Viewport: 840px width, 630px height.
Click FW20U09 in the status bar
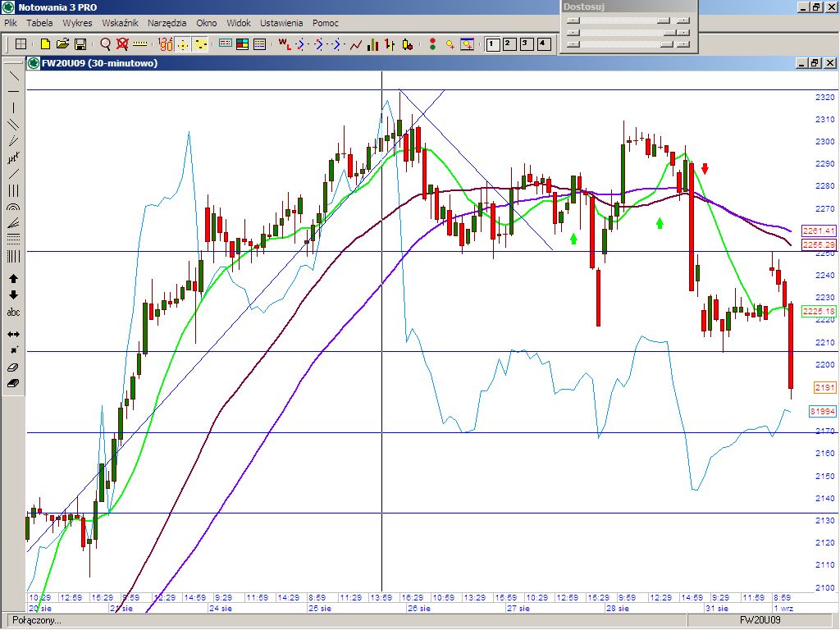(760, 620)
